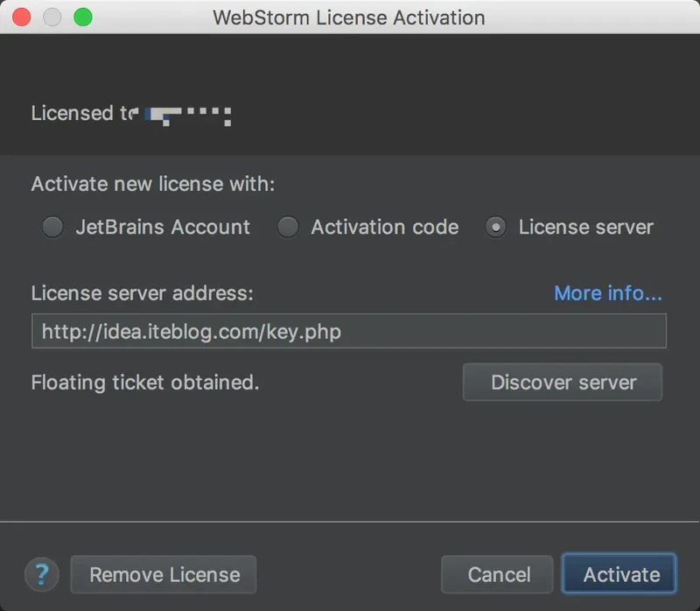Choose the Activation code radio option
The width and height of the screenshot is (700, 611).
tap(288, 228)
